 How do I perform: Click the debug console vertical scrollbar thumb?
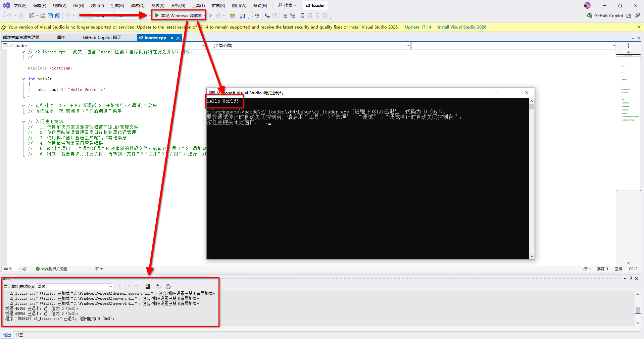(x=532, y=107)
